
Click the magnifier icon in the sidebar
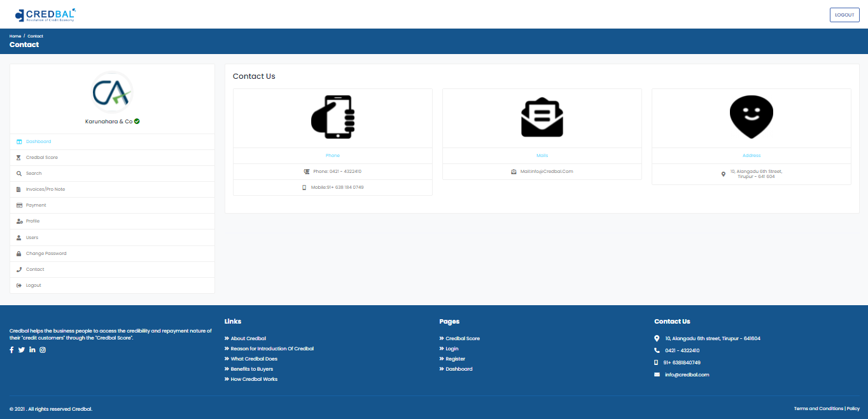coord(19,174)
